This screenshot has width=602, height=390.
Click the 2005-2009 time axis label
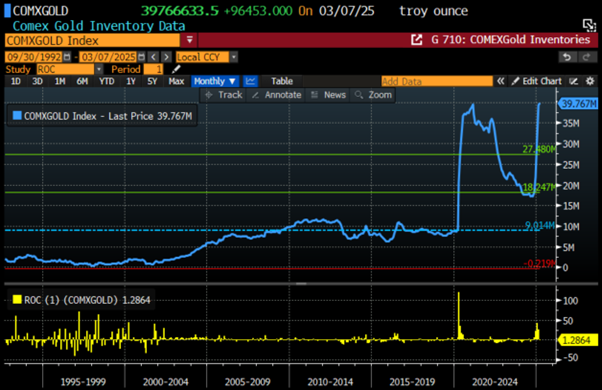248,382
